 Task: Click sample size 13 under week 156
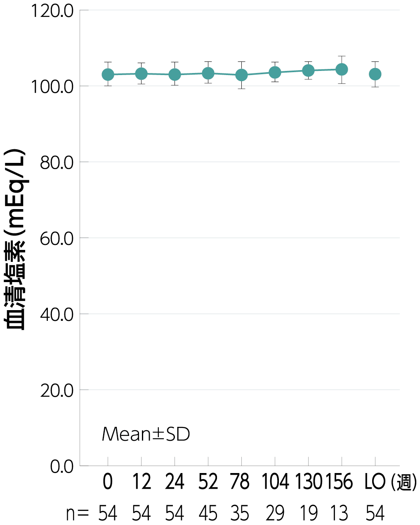click(x=339, y=513)
